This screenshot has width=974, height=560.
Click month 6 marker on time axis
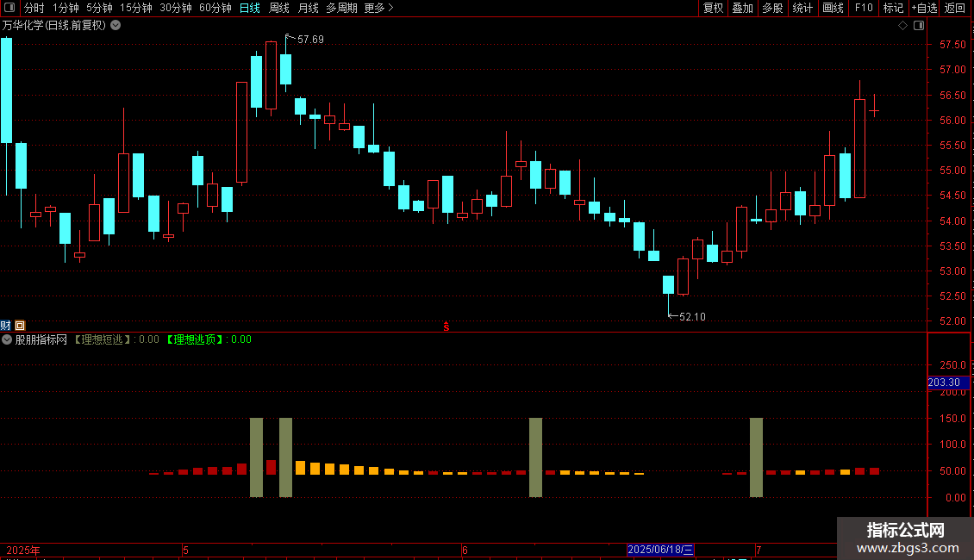pyautogui.click(x=465, y=550)
